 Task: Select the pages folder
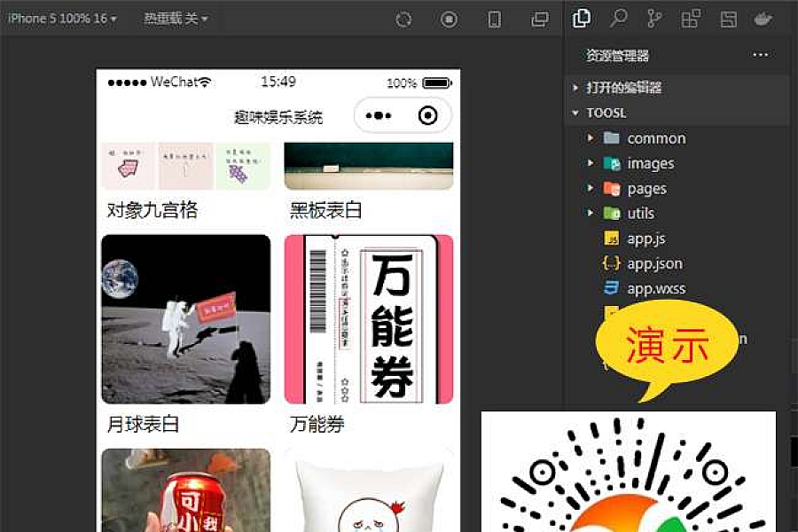pyautogui.click(x=635, y=188)
